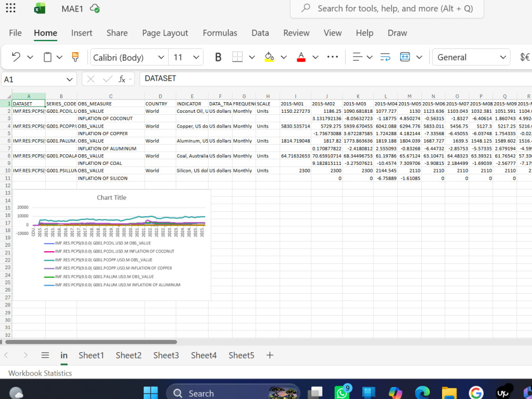
Task: Switch to the Data tab
Action: [260, 33]
